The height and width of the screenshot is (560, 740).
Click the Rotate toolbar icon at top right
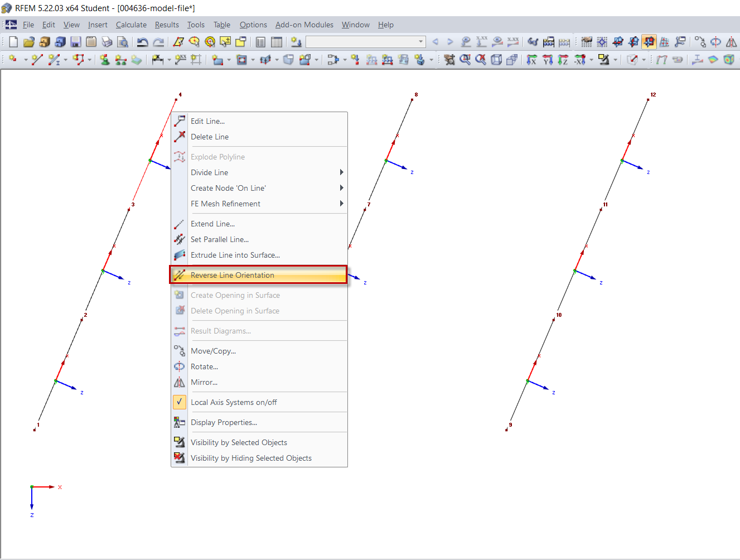716,42
